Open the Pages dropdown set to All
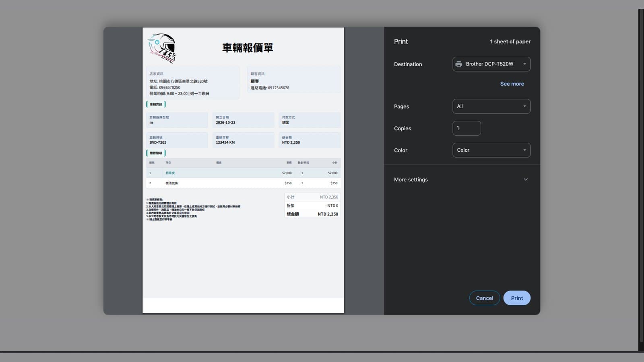Screen dimensions: 644x362 491,106
